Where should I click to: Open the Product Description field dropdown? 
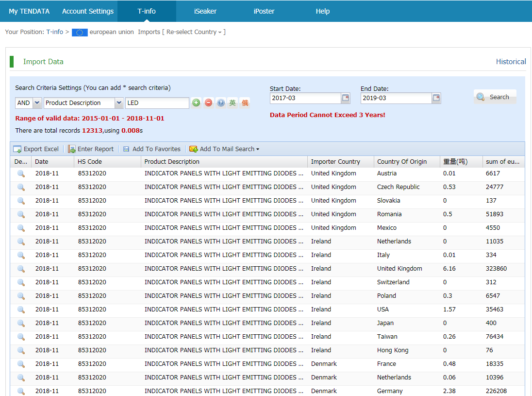(x=119, y=103)
